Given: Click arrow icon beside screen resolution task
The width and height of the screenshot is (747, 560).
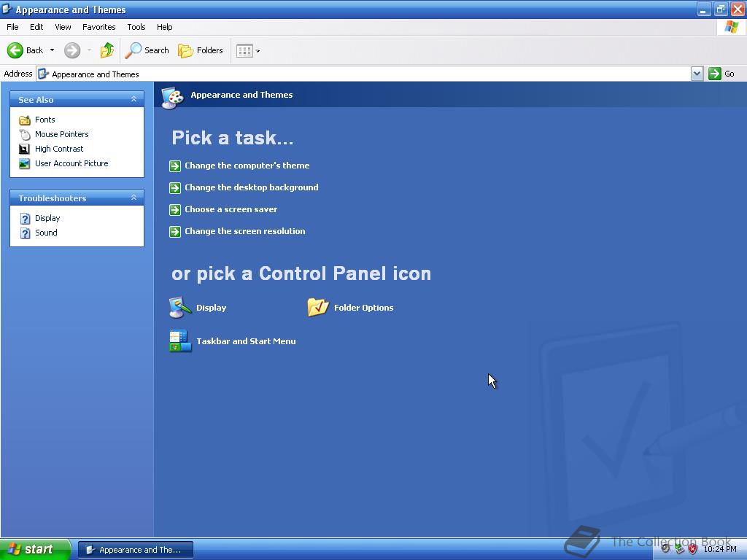Looking at the screenshot, I should (x=175, y=232).
